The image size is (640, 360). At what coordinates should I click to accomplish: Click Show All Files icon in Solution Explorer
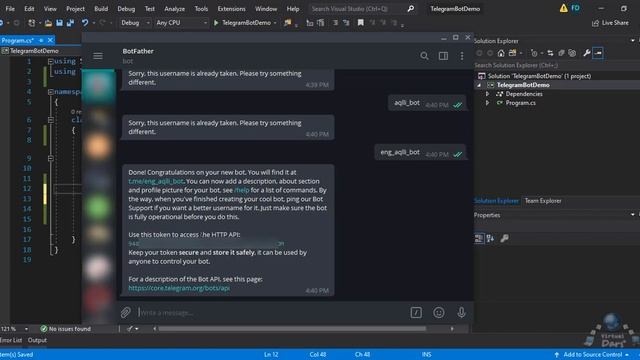click(572, 53)
